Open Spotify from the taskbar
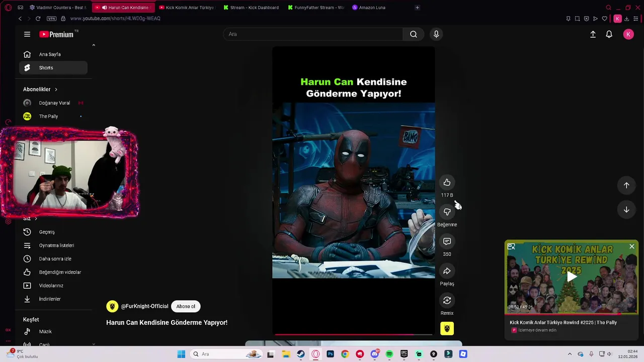The image size is (644, 362). [389, 354]
